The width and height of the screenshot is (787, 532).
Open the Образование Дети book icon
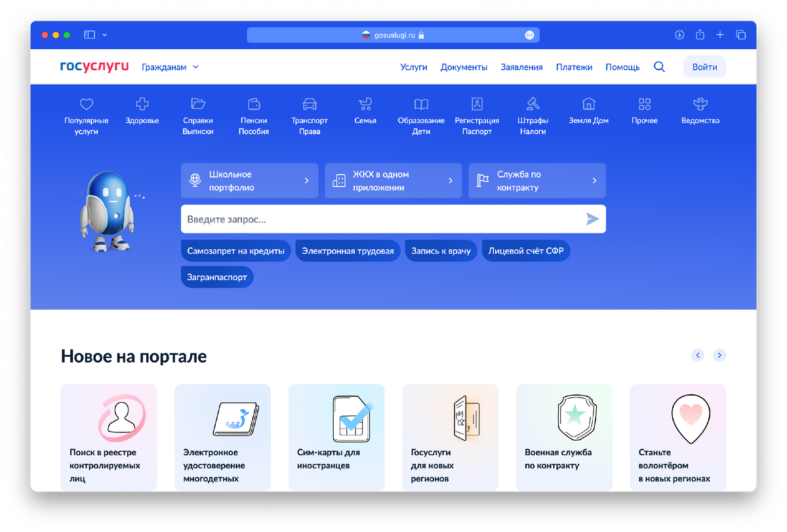click(x=421, y=104)
